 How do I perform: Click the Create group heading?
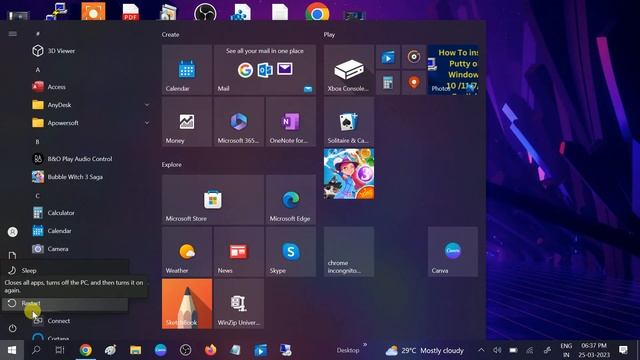coord(171,35)
